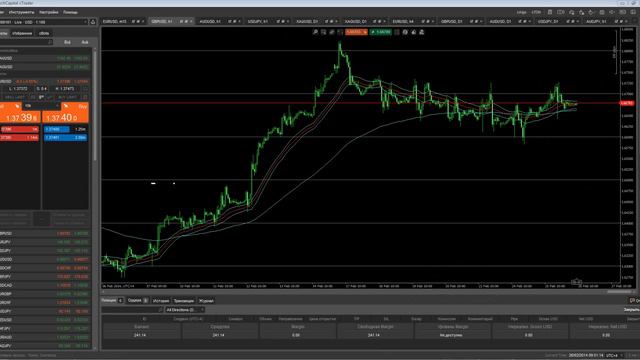Switch to the Ордера tab

[x=137, y=300]
